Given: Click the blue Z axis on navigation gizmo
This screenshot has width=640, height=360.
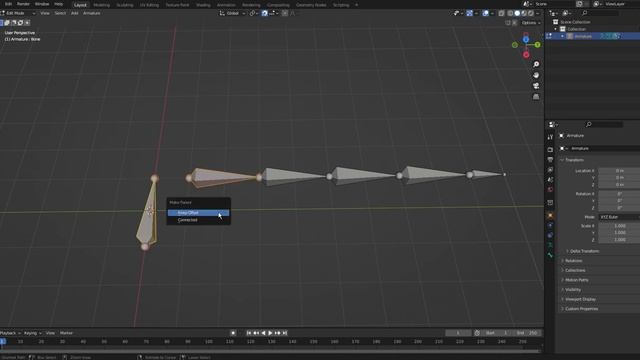Looking at the screenshot, I should tap(526, 40).
